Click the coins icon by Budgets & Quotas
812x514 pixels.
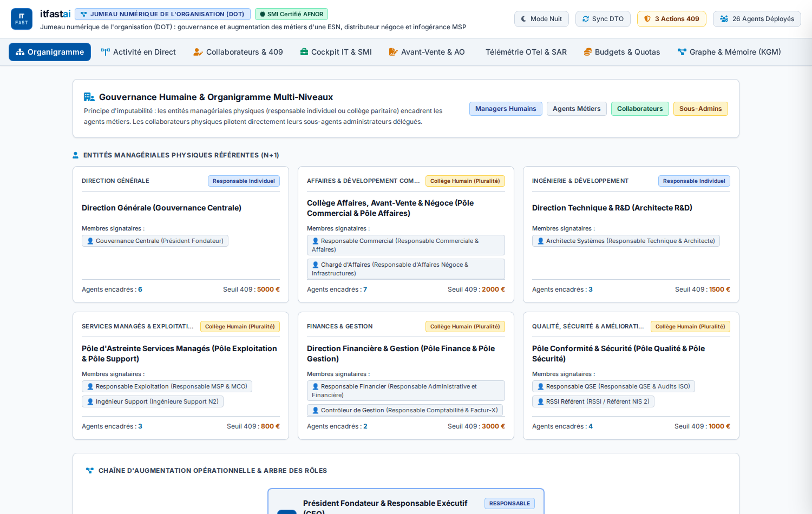(x=587, y=52)
